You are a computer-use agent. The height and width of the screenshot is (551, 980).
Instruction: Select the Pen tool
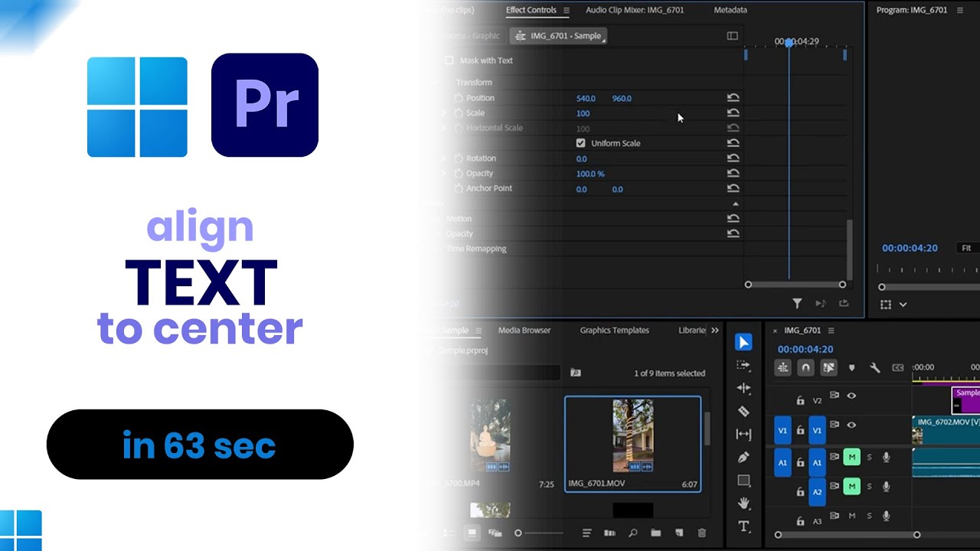[x=743, y=457]
